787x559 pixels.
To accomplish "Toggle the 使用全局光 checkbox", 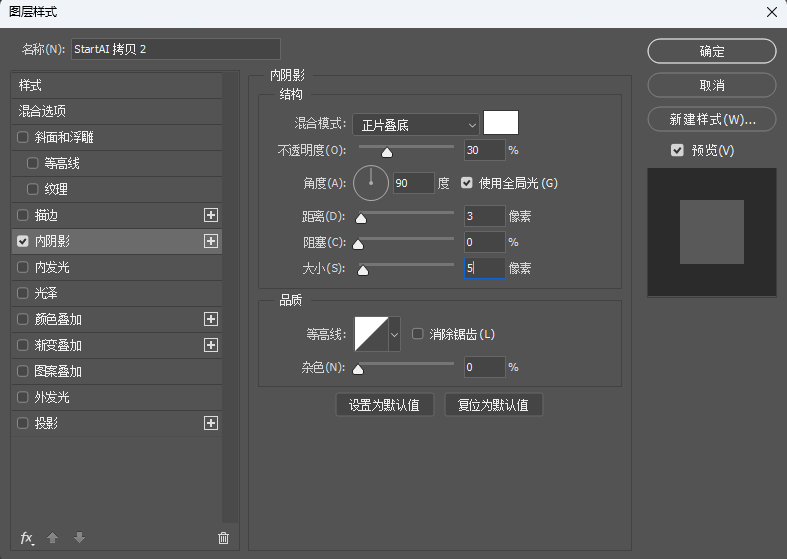I will (x=467, y=183).
